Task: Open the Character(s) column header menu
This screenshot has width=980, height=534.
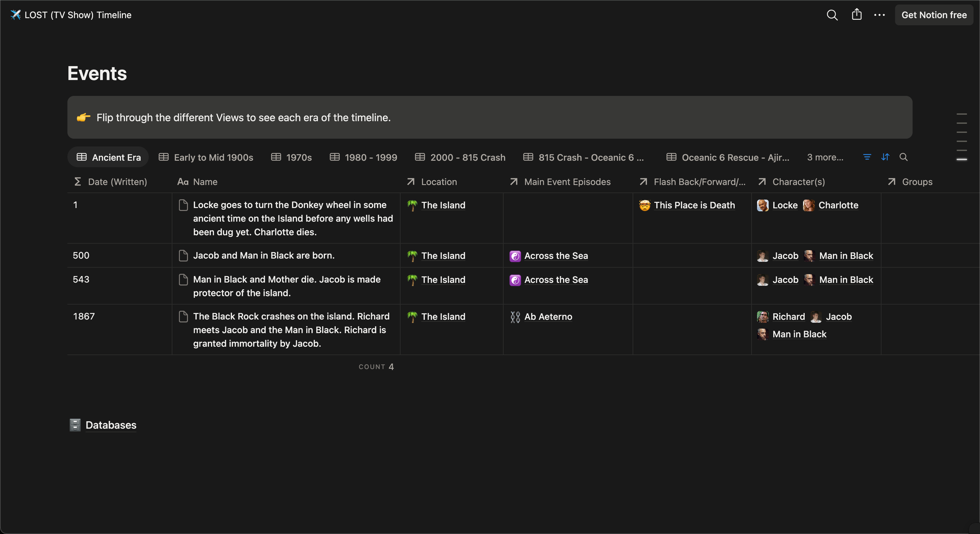Action: [816, 182]
